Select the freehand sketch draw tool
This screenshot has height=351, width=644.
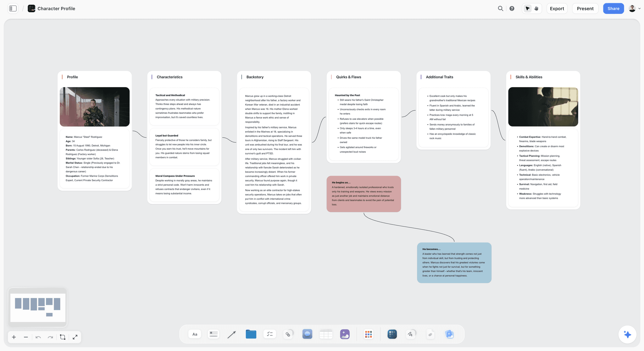pyautogui.click(x=411, y=334)
